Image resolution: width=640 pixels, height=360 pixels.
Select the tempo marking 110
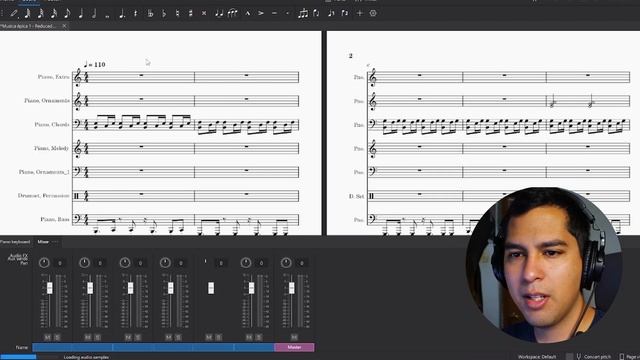(95, 64)
